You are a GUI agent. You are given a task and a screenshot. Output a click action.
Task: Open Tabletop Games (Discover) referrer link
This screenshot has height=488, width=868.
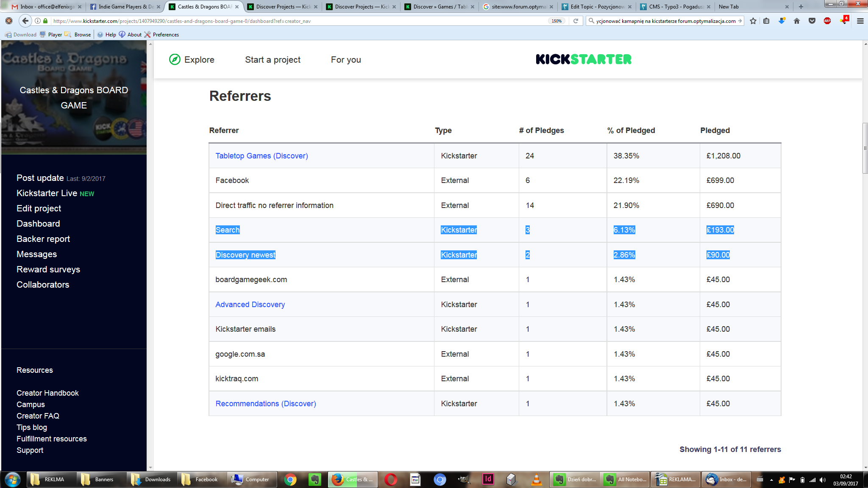pyautogui.click(x=262, y=156)
